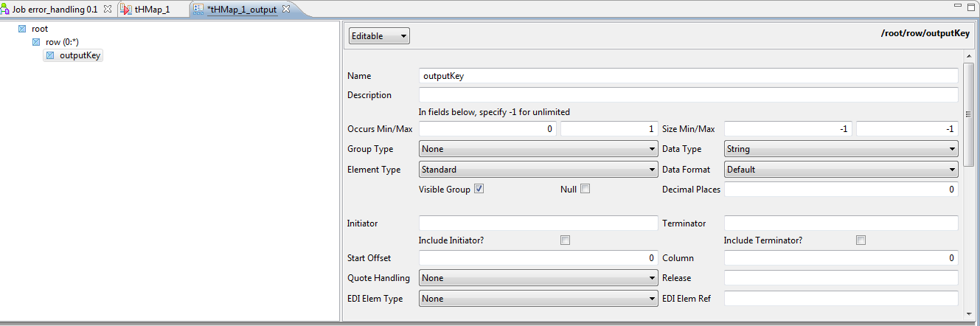
Task: Expand the Element Type dropdown
Action: point(538,170)
